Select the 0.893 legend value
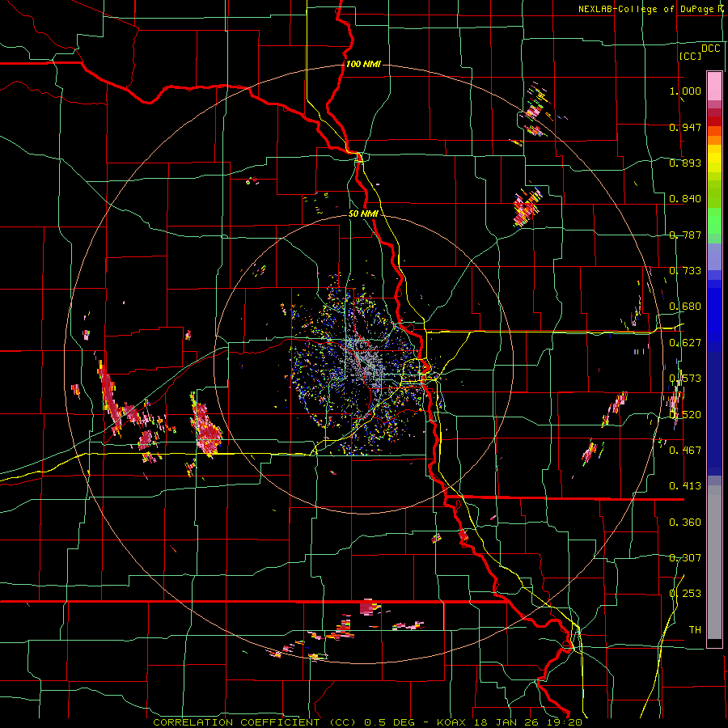This screenshot has width=728, height=728. pos(685,163)
